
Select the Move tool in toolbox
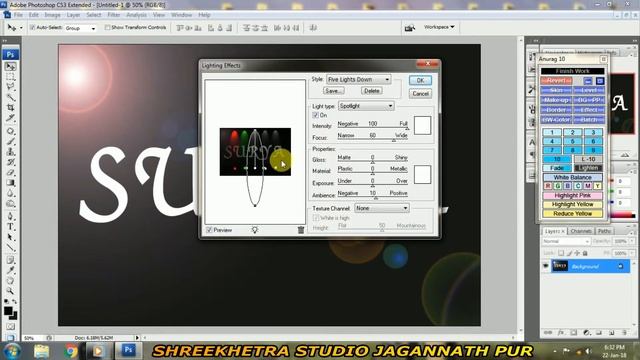tap(11, 67)
